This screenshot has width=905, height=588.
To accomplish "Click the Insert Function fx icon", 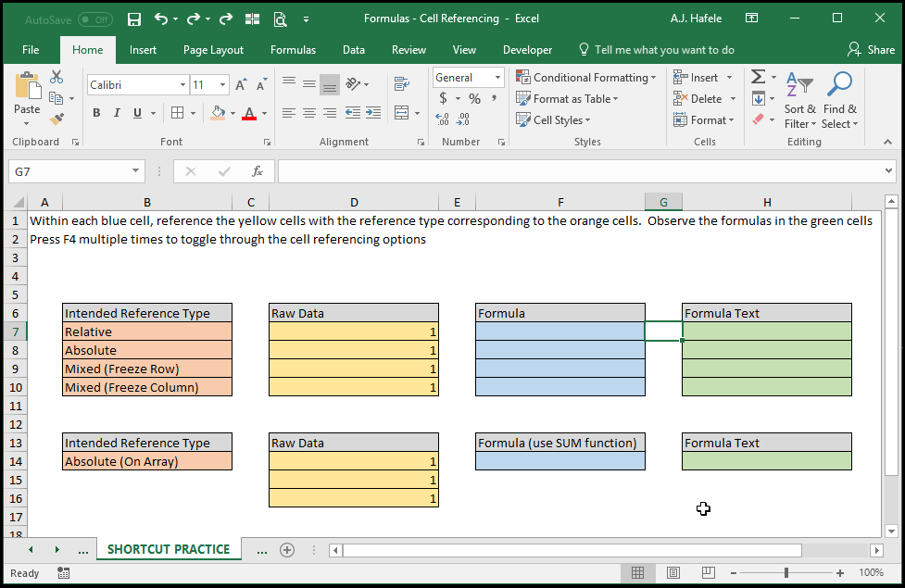I will (258, 171).
